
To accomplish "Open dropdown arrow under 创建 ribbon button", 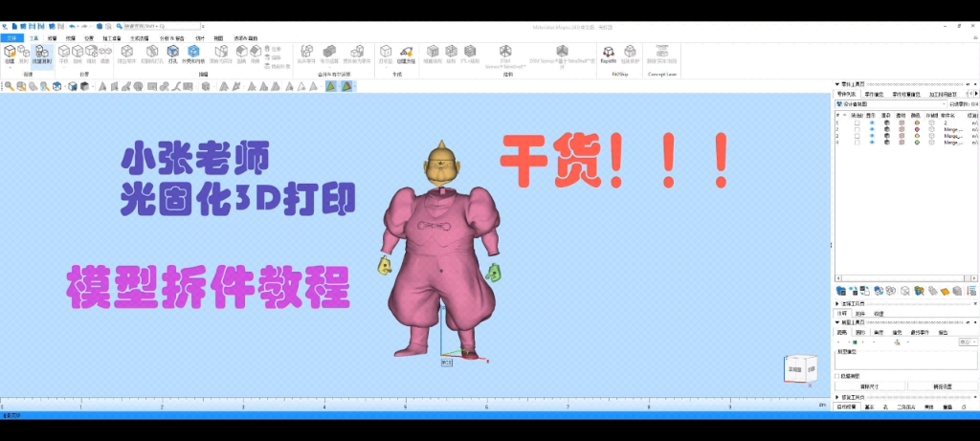I will coord(10,68).
